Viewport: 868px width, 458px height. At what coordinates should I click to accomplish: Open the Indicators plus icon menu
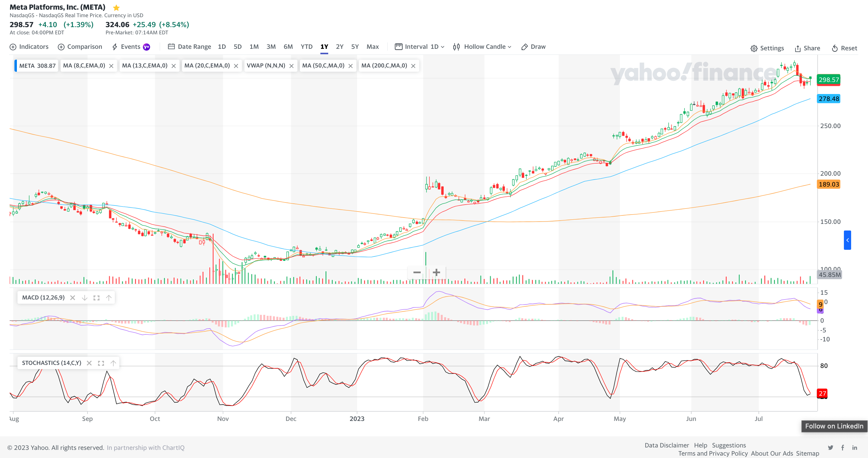coord(13,47)
